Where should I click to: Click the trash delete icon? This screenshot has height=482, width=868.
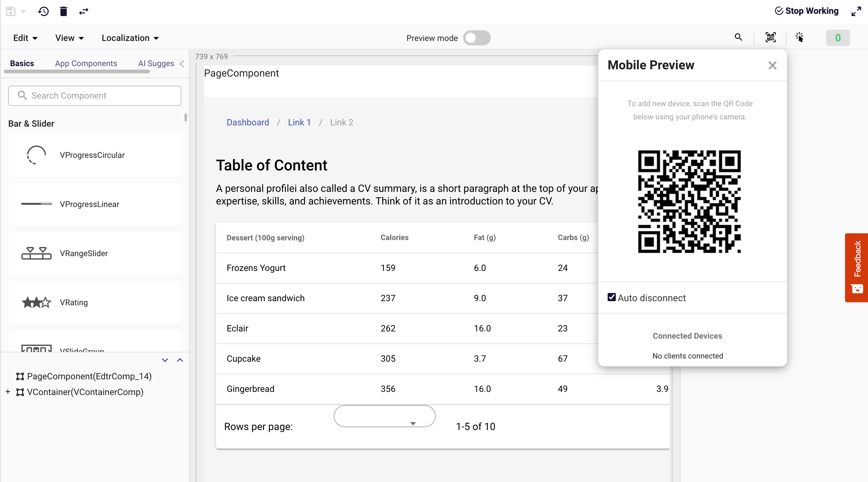coord(64,11)
